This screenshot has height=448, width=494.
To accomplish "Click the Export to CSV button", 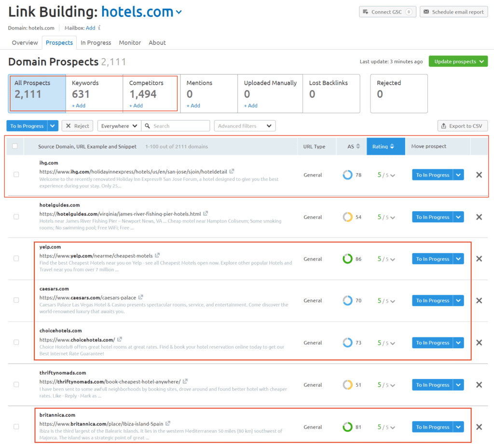I will click(x=463, y=126).
